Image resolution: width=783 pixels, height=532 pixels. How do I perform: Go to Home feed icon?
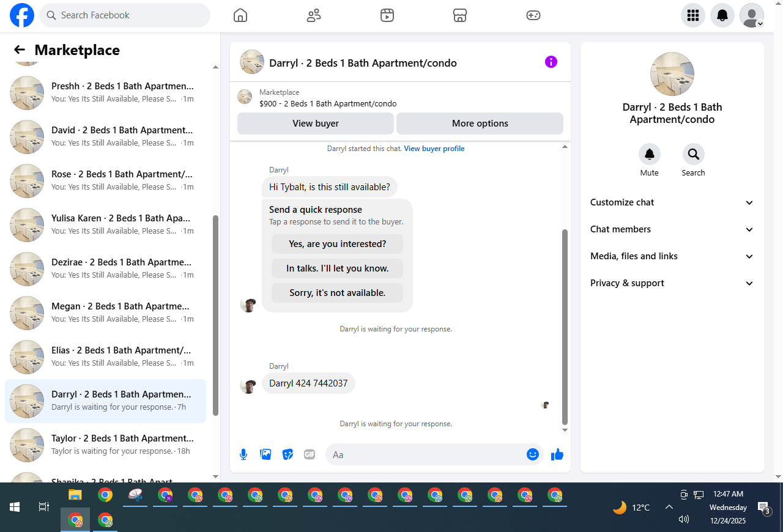240,15
